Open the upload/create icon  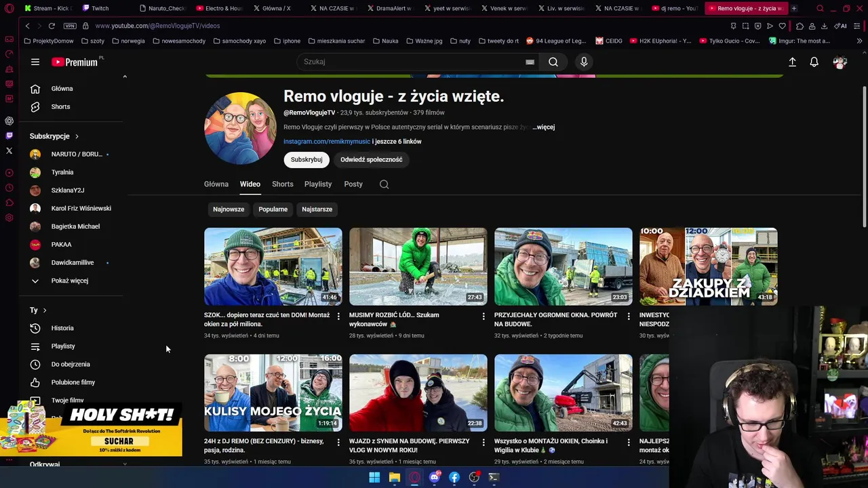coord(792,62)
